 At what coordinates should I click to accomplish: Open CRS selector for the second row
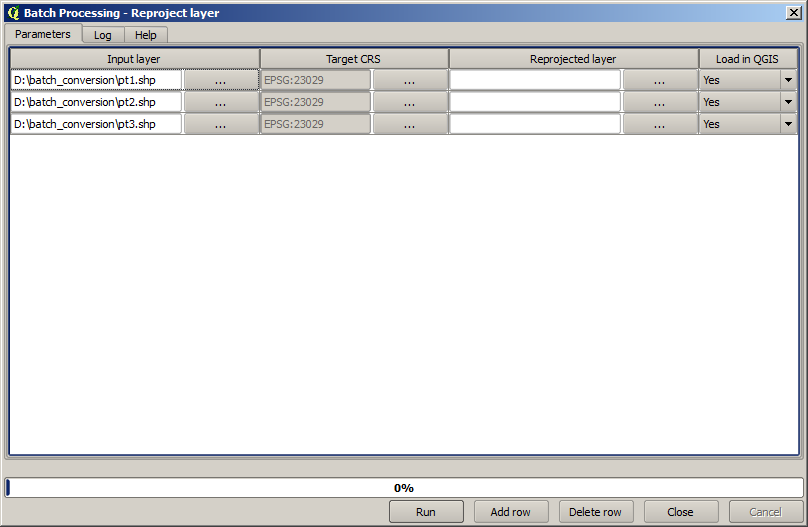coord(409,102)
